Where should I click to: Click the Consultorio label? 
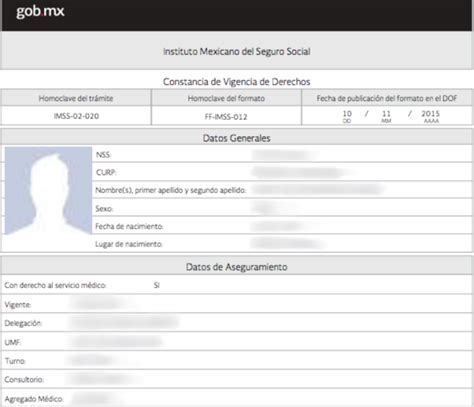tap(24, 380)
